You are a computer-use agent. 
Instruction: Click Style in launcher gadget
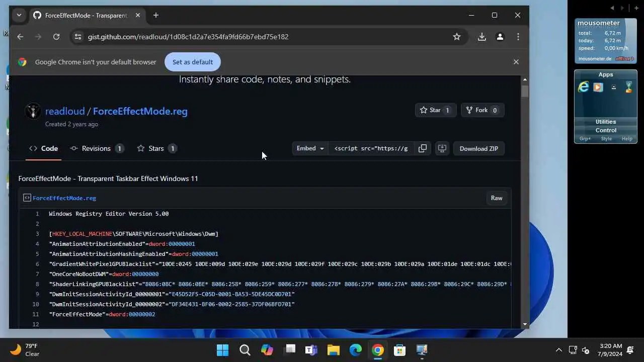pos(606,139)
